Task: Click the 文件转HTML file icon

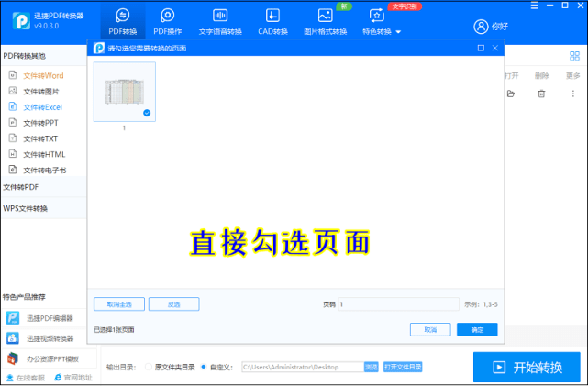Action: 13,154
